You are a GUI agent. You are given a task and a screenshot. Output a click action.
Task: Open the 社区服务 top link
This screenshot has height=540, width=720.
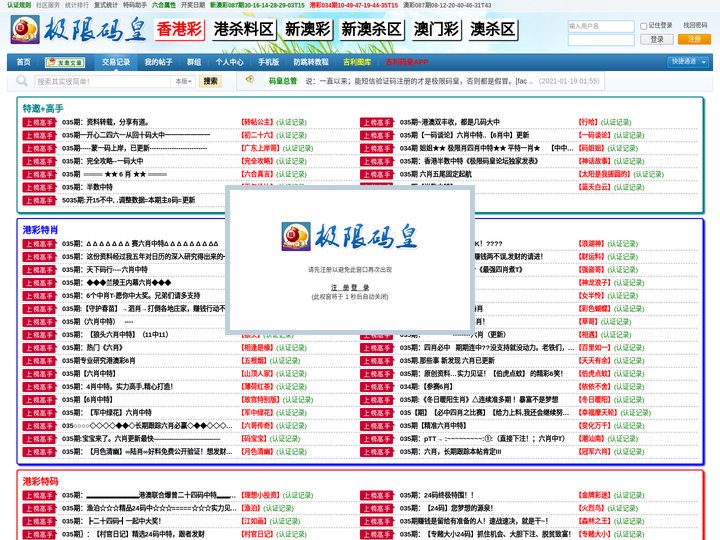point(48,5)
